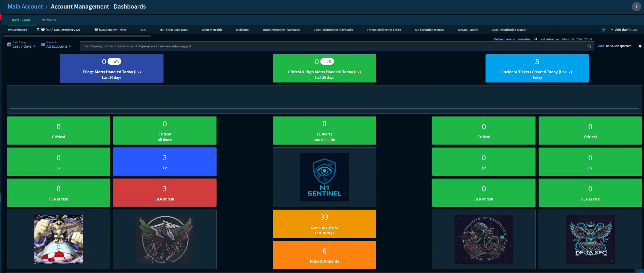Open the help question mark icon
Viewport: 644px width, 273px height.
pyautogui.click(x=636, y=7)
